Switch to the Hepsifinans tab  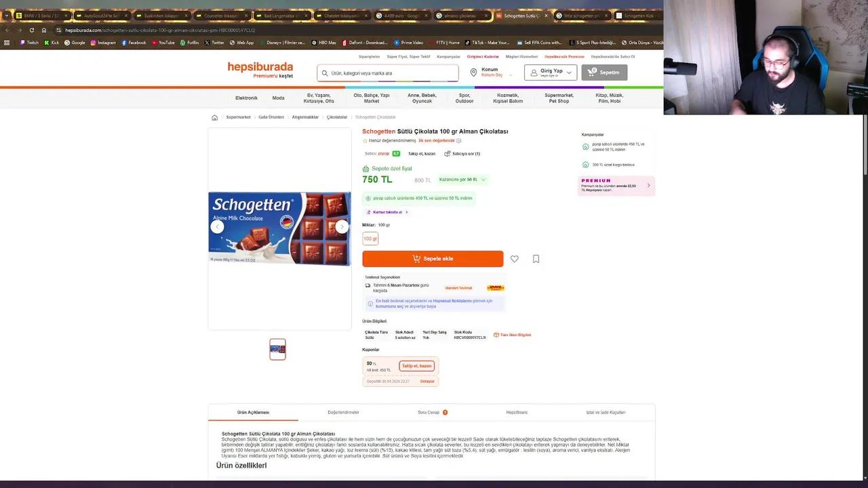tap(517, 412)
